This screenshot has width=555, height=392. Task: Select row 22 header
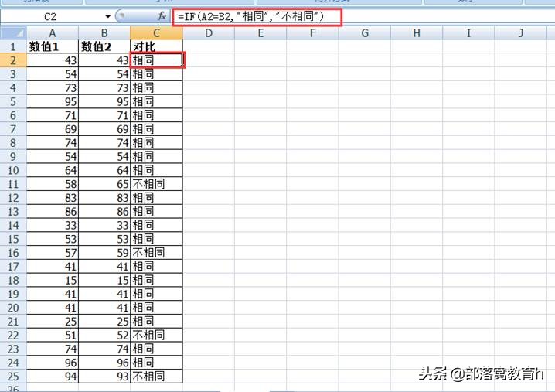click(13, 336)
